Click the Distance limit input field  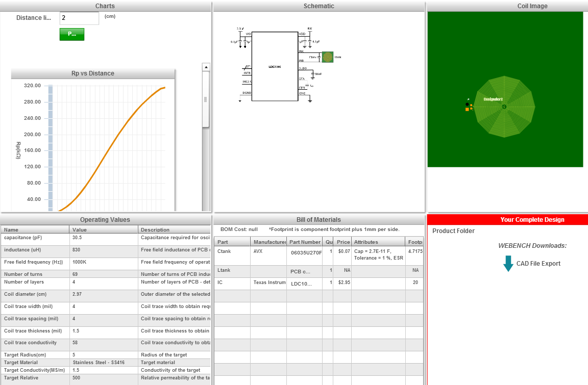tap(79, 18)
